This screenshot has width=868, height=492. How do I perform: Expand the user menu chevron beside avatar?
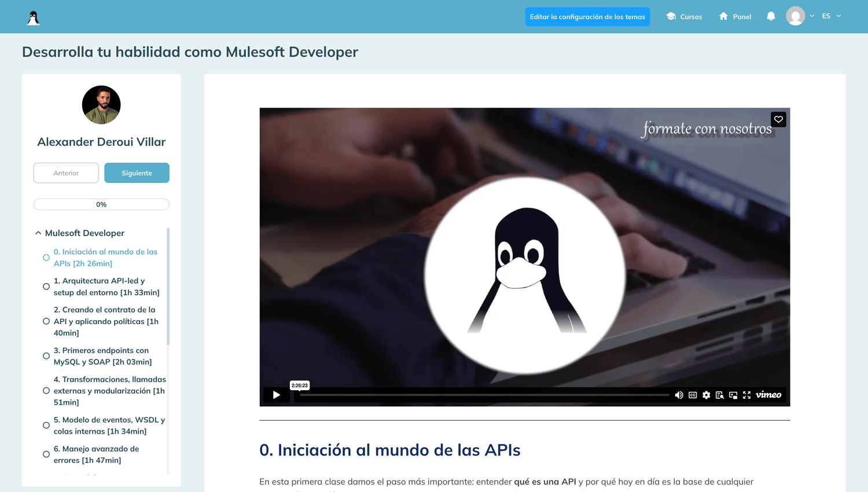coord(812,16)
